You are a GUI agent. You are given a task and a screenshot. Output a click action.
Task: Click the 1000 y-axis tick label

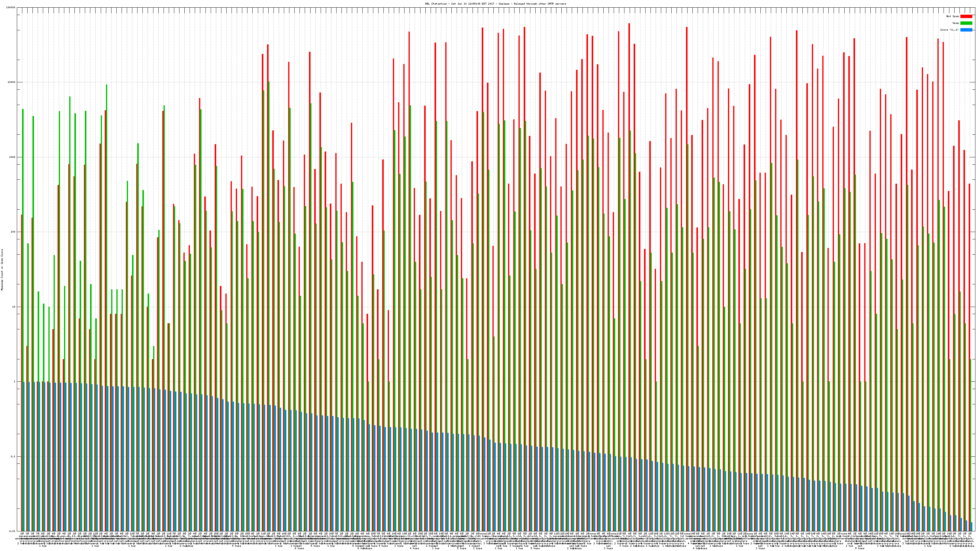13,157
